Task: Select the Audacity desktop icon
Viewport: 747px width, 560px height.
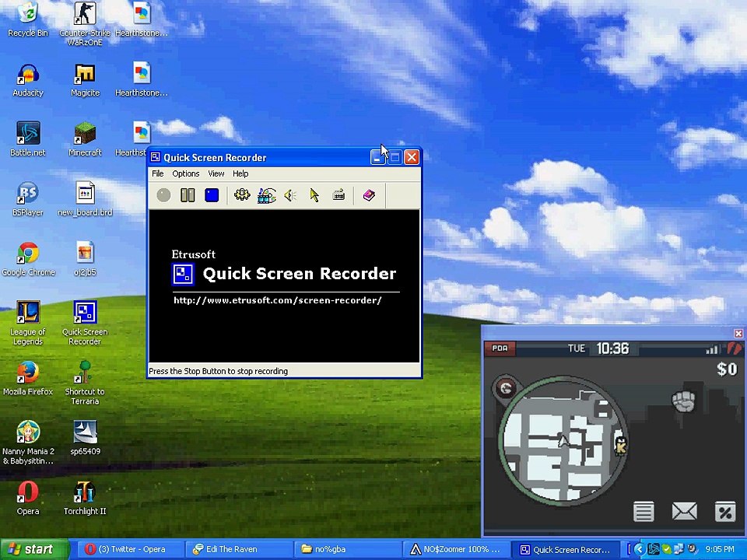Action: (28, 80)
